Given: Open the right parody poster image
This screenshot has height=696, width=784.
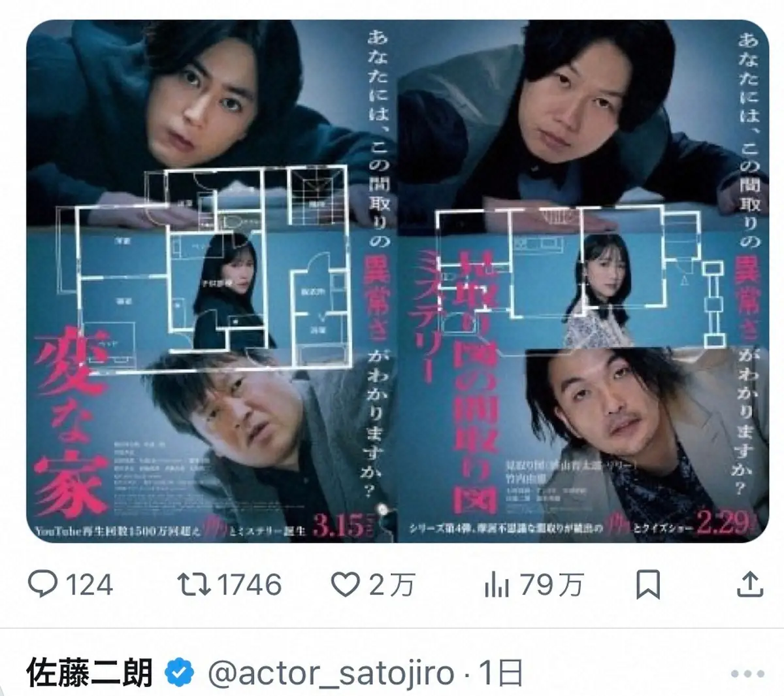Looking at the screenshot, I should tap(583, 281).
